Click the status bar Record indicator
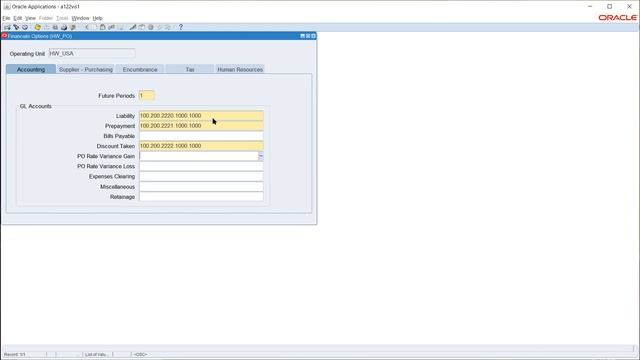 [15, 354]
